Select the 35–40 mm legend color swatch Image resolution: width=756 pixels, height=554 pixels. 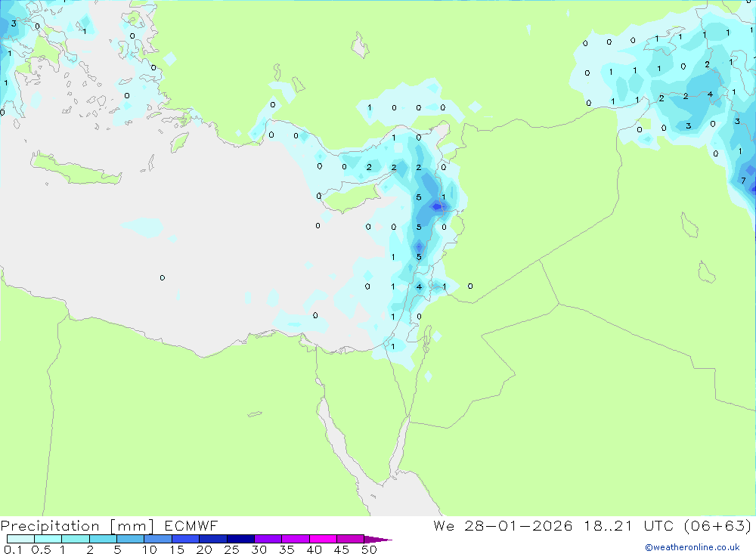[295, 539]
